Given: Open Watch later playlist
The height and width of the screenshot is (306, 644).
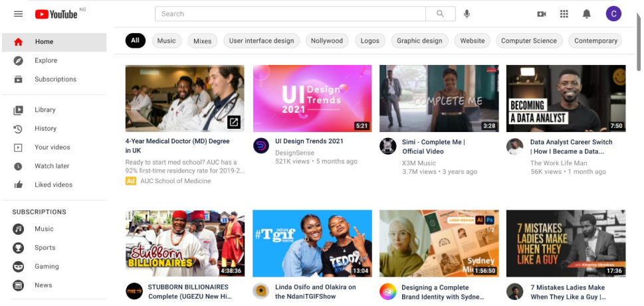Looking at the screenshot, I should tap(52, 166).
